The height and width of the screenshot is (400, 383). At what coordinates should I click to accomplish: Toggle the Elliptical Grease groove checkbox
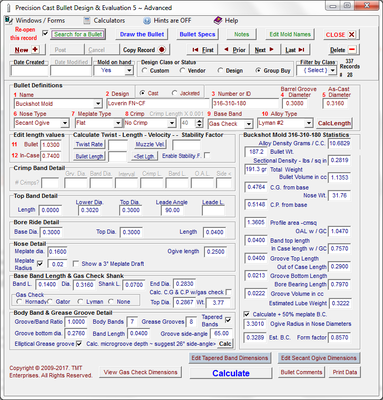(79, 343)
